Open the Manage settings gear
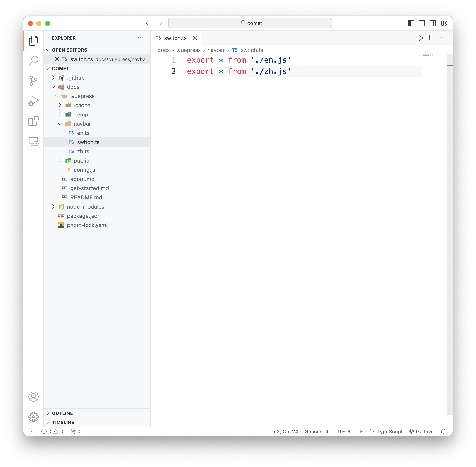 [x=33, y=417]
